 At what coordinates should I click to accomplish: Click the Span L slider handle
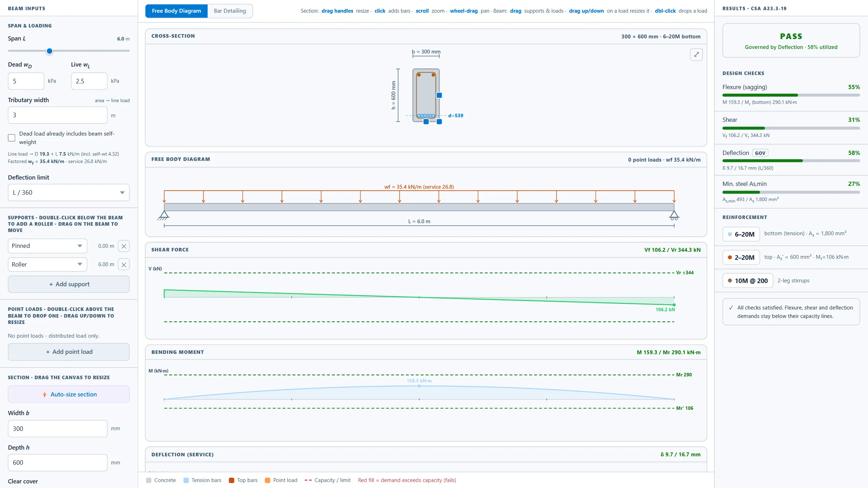[50, 51]
